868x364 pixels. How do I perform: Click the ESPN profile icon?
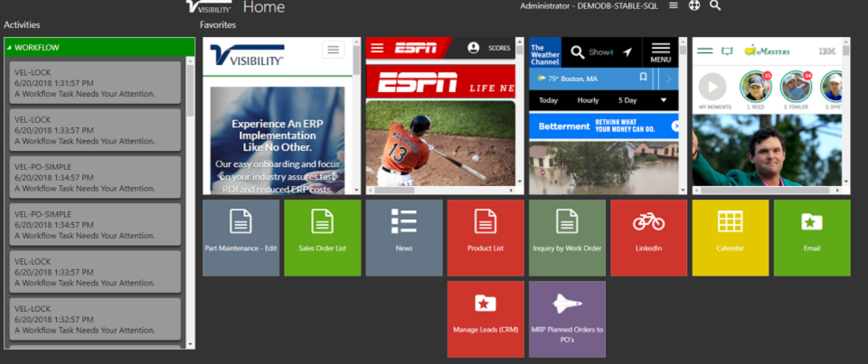473,48
